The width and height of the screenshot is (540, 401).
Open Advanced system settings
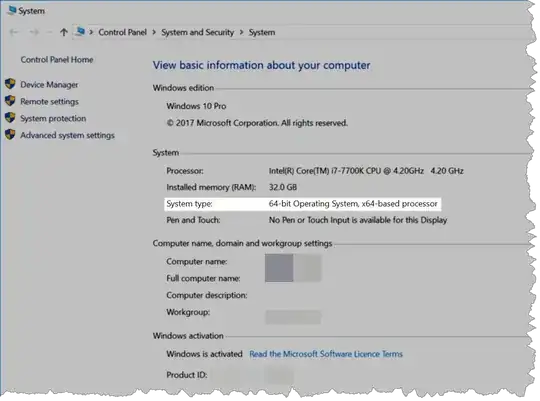click(68, 135)
